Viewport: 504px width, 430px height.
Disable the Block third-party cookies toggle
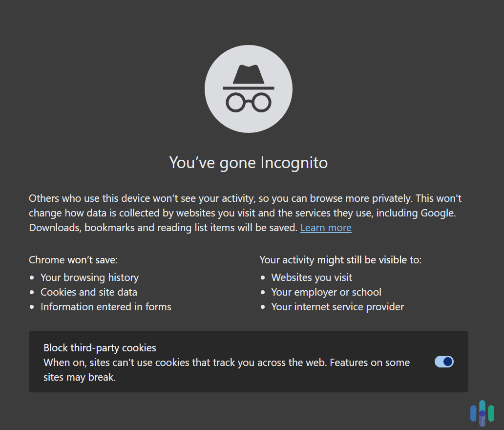point(443,362)
